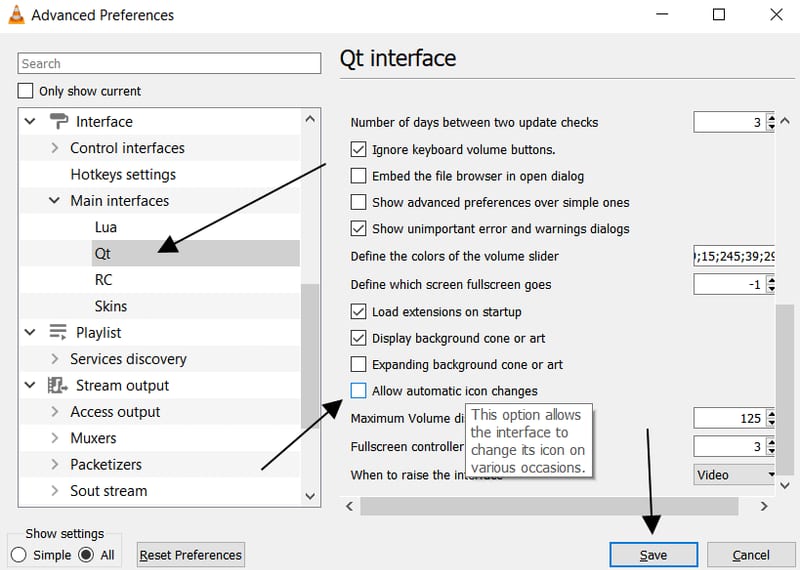
Task: Open Hotkeys settings tree item
Action: click(123, 175)
